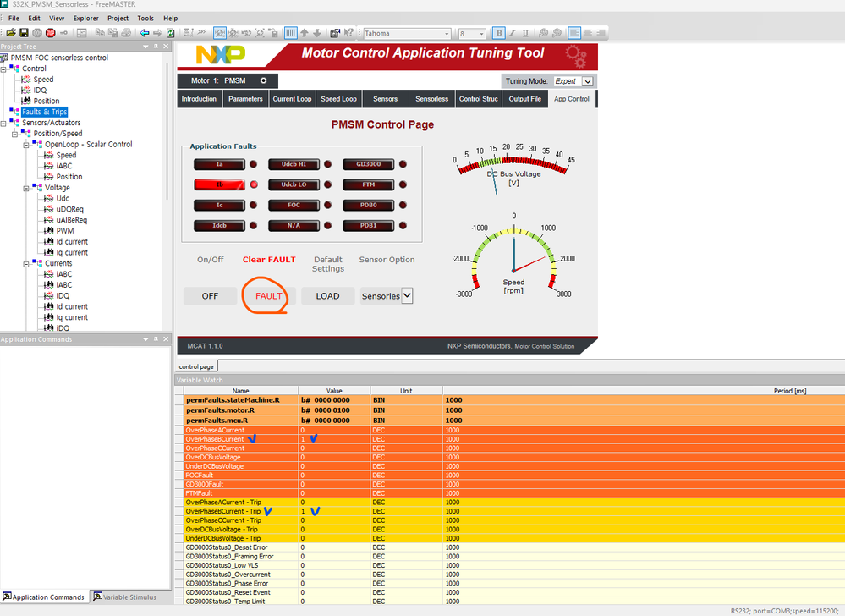Collapse the Currents tree node

(x=26, y=264)
